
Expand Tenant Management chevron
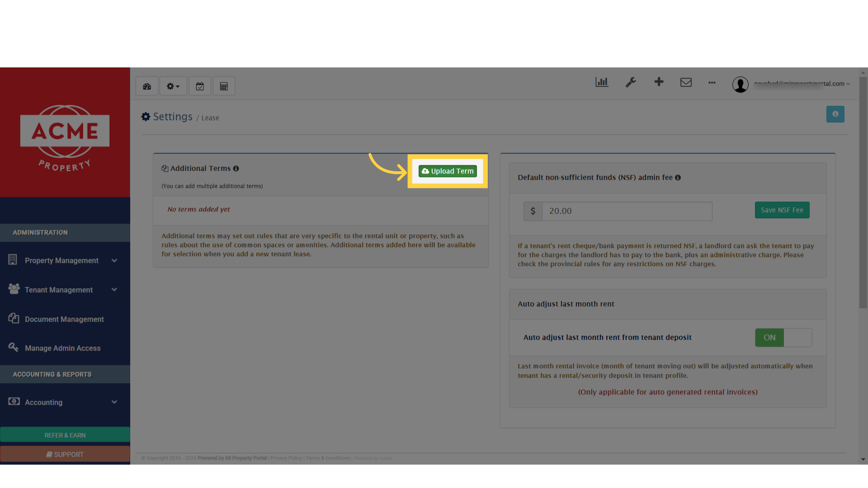[114, 290]
